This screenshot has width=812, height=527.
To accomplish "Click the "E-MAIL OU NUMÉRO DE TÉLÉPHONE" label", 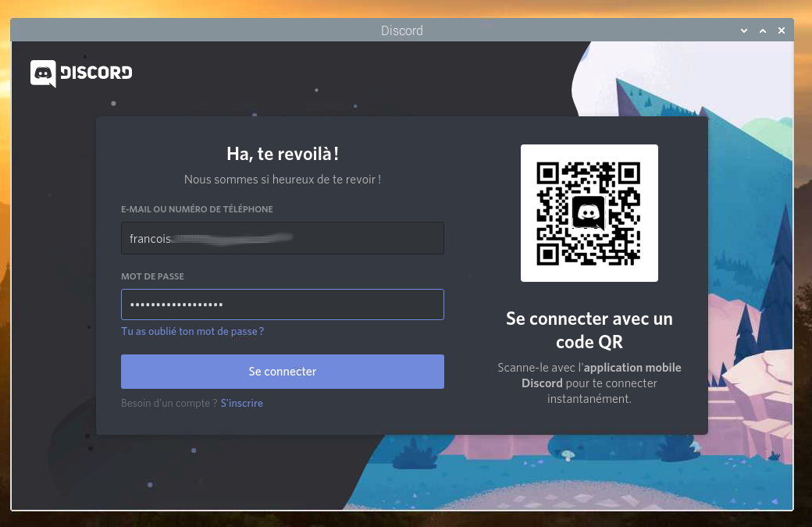I will [x=197, y=209].
